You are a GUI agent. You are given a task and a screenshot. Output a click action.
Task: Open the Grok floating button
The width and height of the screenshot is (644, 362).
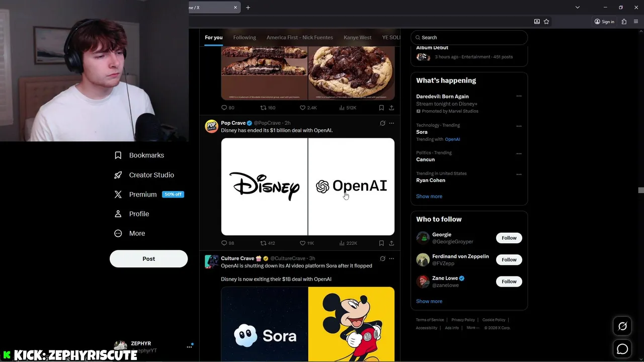pyautogui.click(x=622, y=326)
